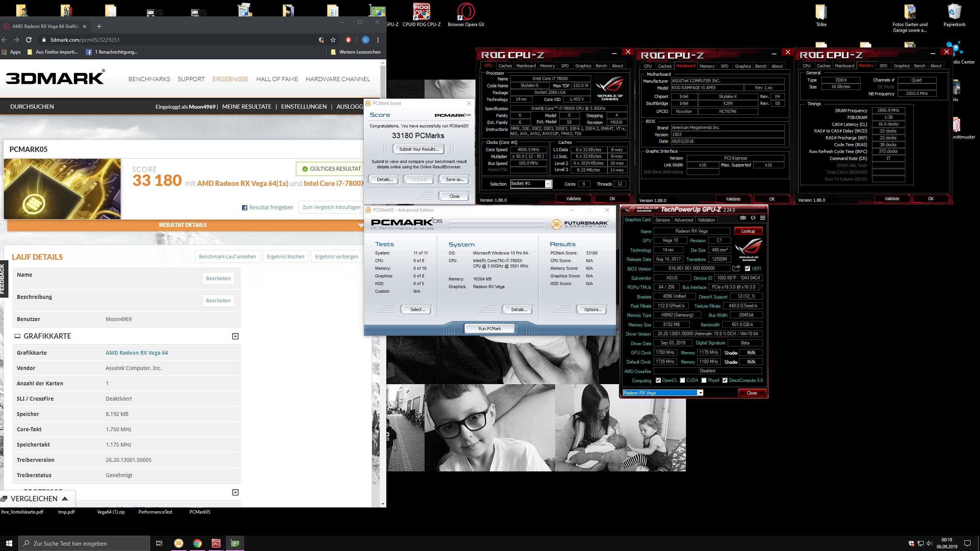Click the Chrome icon in taskbar

click(198, 543)
